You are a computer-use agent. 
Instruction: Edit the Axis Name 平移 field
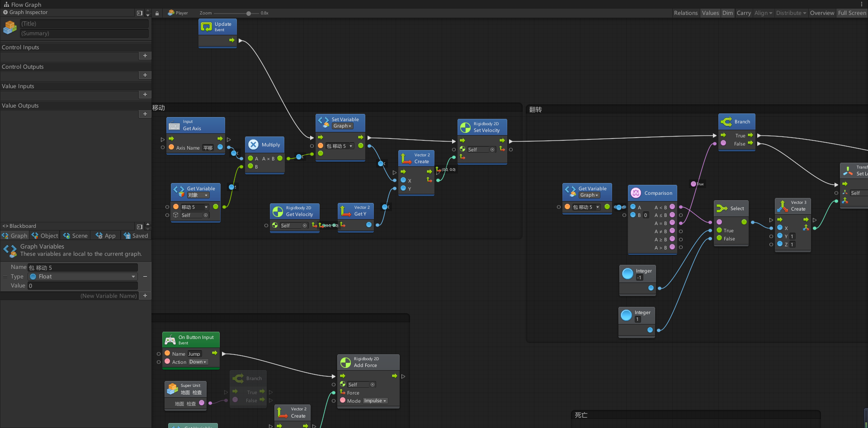208,148
